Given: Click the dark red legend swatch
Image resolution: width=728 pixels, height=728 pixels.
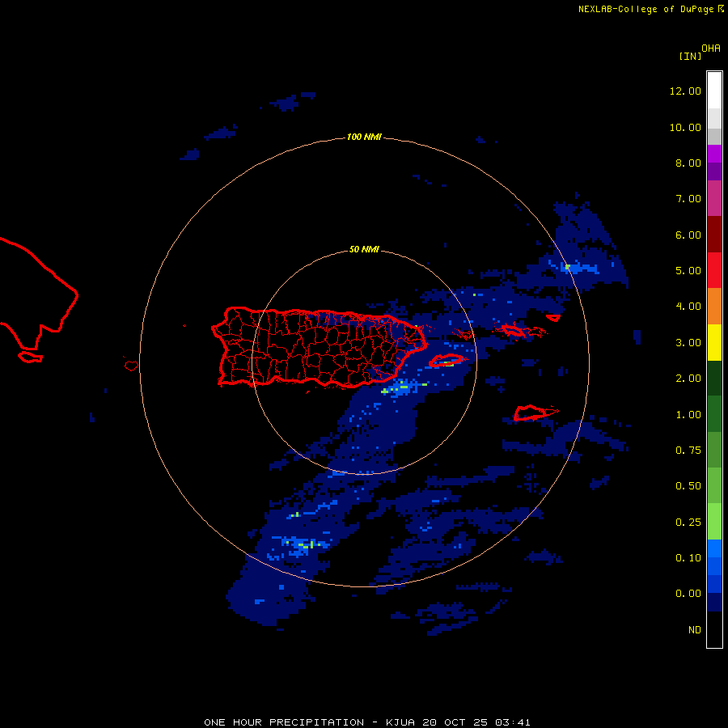Looking at the screenshot, I should (x=714, y=235).
